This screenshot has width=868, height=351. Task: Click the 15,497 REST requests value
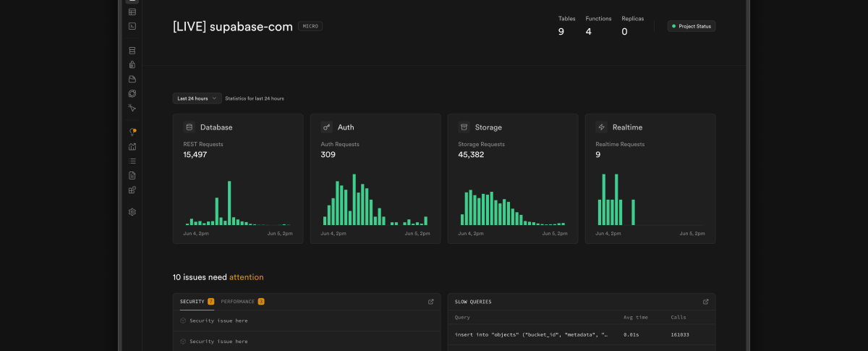195,154
